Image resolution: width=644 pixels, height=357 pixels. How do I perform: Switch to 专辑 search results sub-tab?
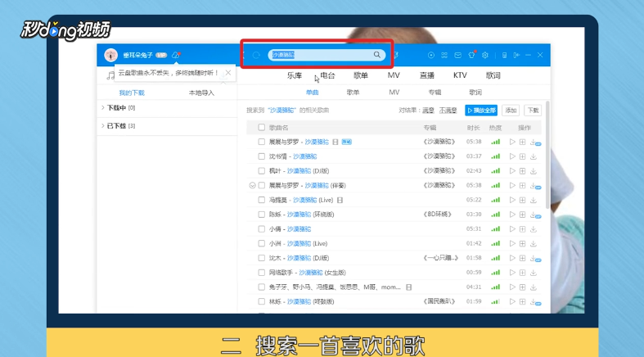coord(435,93)
